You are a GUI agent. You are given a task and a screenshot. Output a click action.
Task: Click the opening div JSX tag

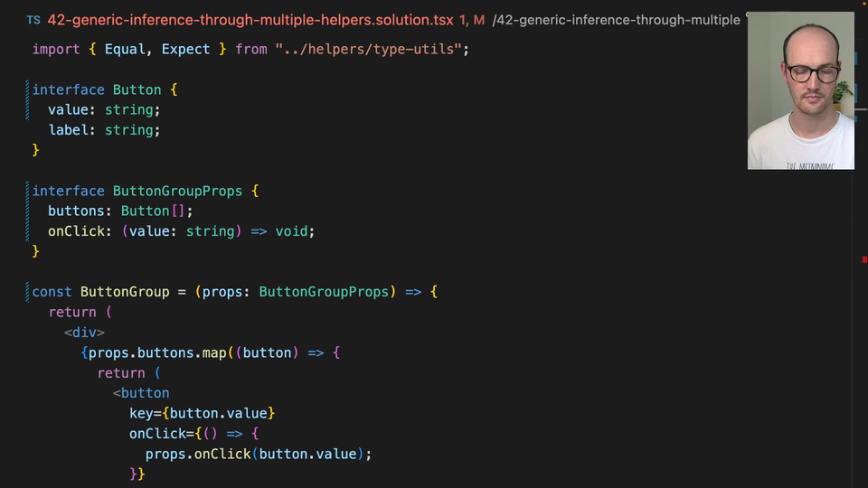click(88, 332)
